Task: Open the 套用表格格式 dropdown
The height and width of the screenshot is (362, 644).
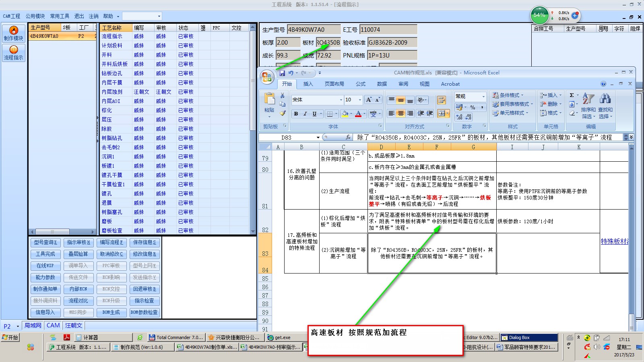Action: [x=512, y=104]
